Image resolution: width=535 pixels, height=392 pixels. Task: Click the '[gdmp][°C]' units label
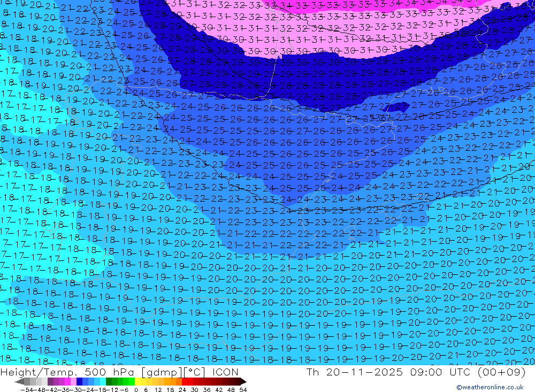click(x=173, y=372)
